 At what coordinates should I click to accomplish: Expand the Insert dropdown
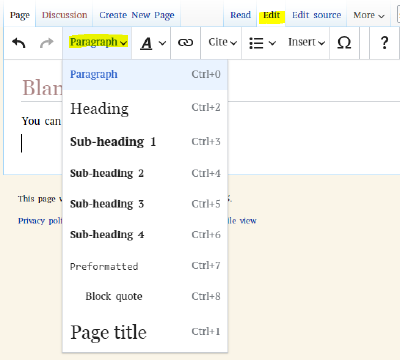tap(306, 43)
